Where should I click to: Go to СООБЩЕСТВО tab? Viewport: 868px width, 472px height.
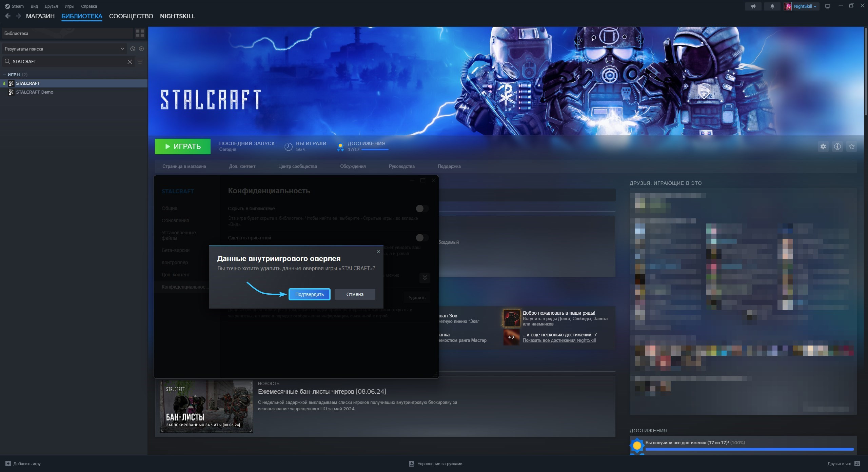[131, 16]
